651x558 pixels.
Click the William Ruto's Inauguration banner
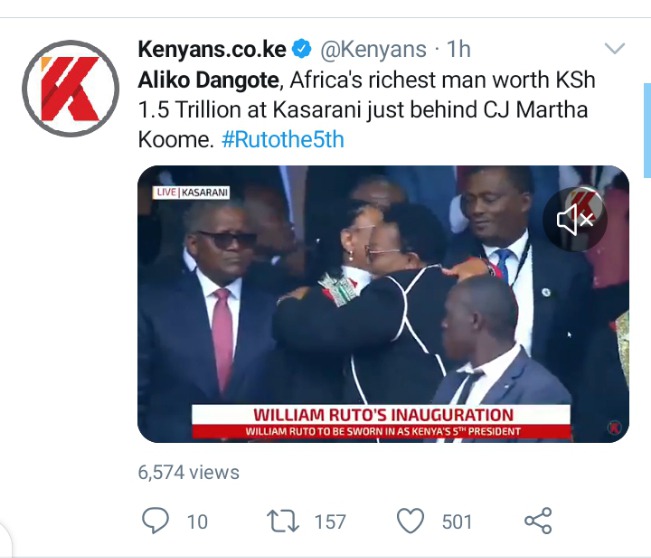381,421
